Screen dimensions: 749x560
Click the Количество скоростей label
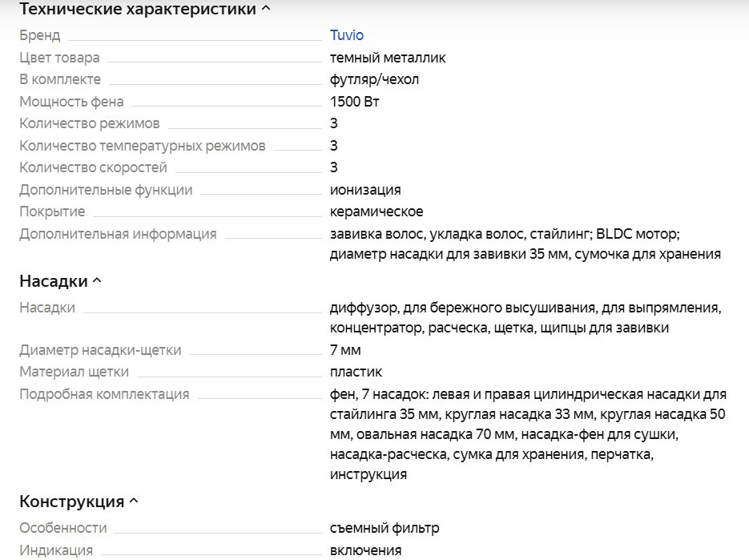(x=93, y=167)
